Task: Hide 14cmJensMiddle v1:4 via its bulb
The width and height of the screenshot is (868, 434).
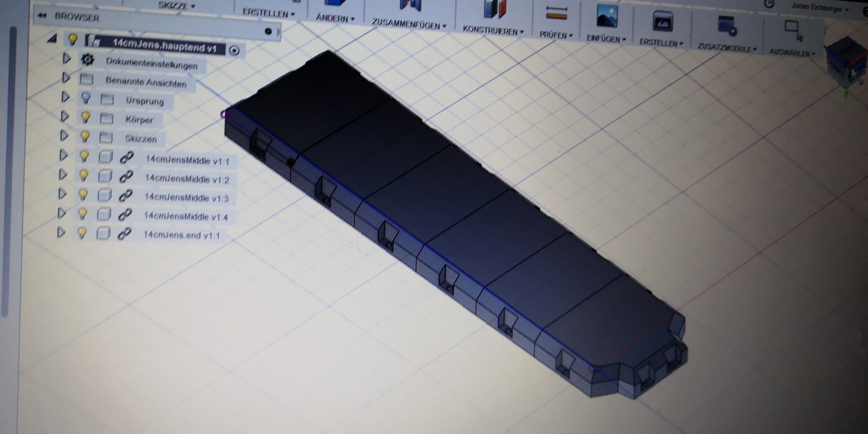Action: tap(82, 214)
